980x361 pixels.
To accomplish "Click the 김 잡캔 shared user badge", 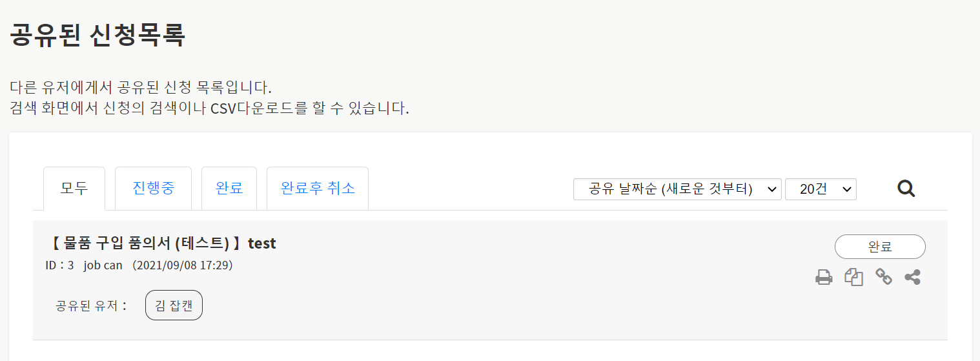I will 174,305.
